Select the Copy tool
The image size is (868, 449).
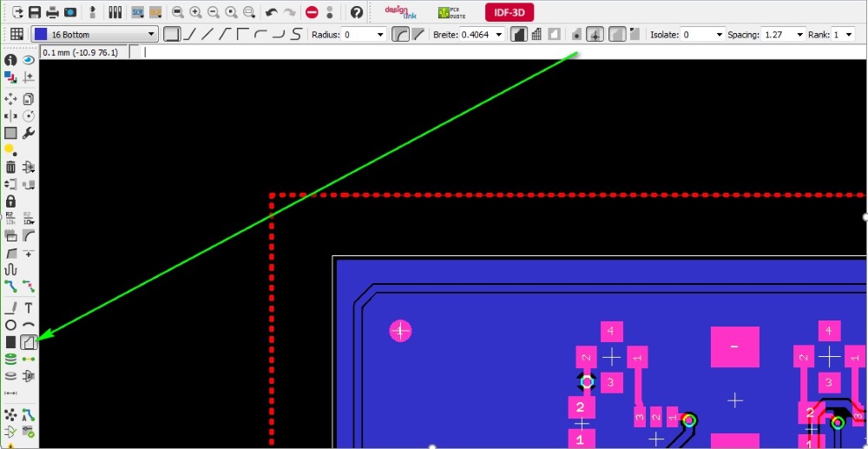29,99
